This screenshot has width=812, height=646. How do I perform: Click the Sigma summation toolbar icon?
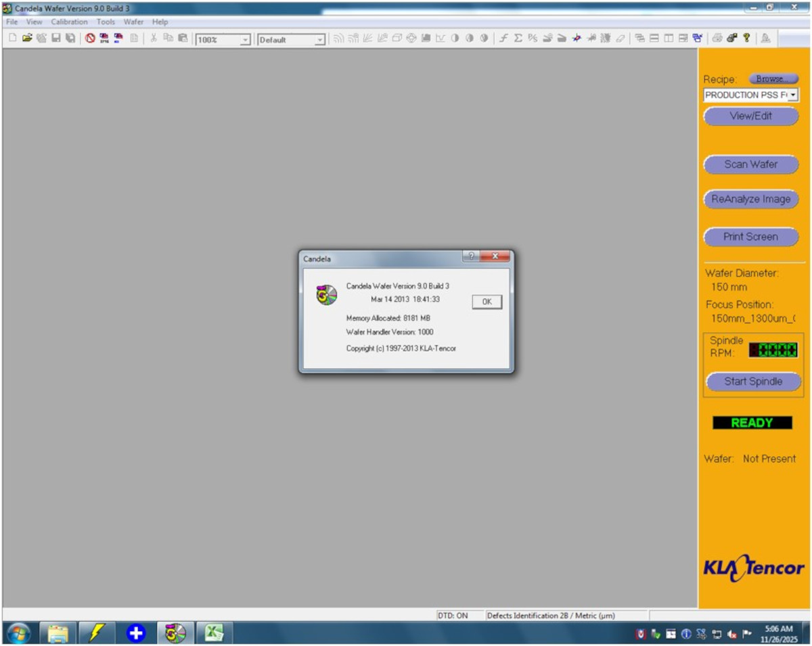[x=518, y=39]
